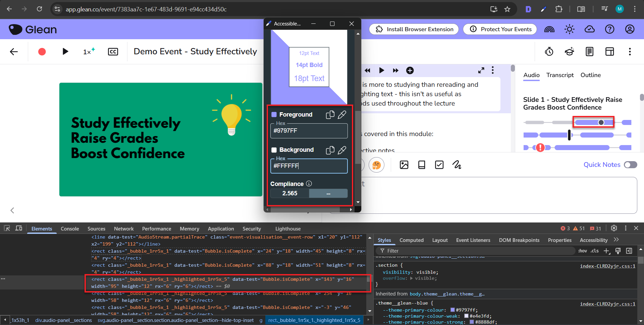
Task: Switch to the Transcript tab
Action: click(560, 75)
